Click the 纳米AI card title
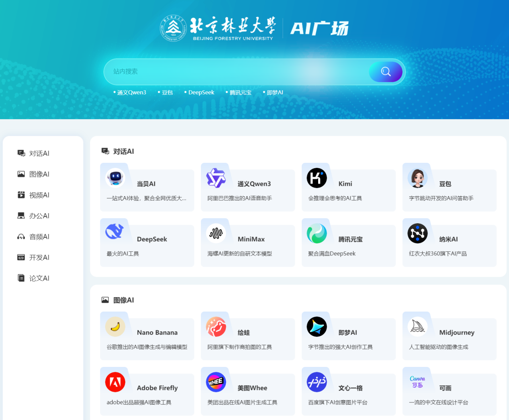The image size is (509, 420). click(449, 239)
